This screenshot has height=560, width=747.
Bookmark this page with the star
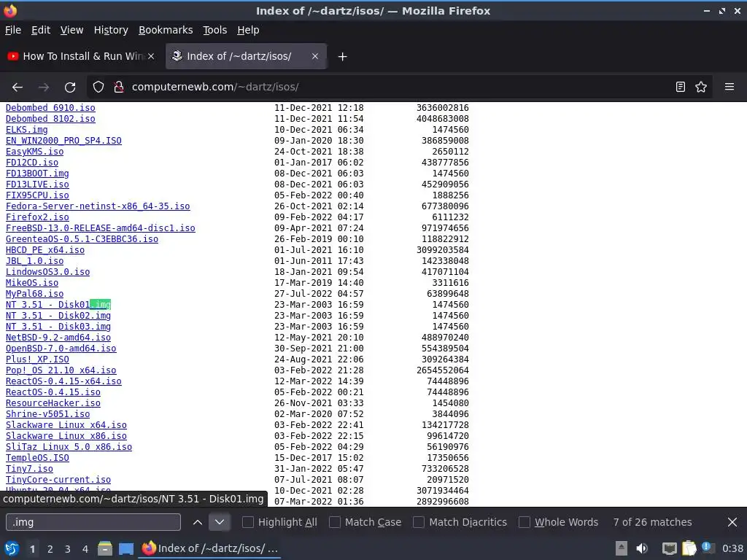coord(701,87)
